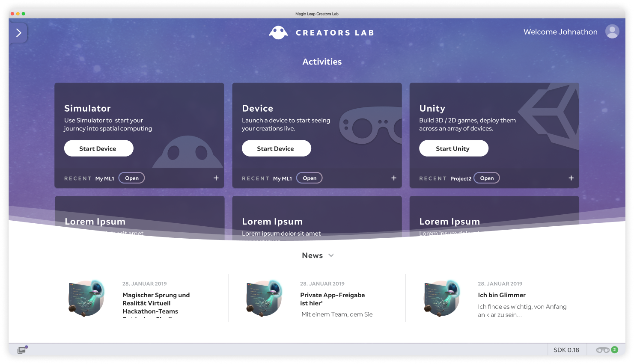Click the Creators Lab logo icon

tap(278, 33)
